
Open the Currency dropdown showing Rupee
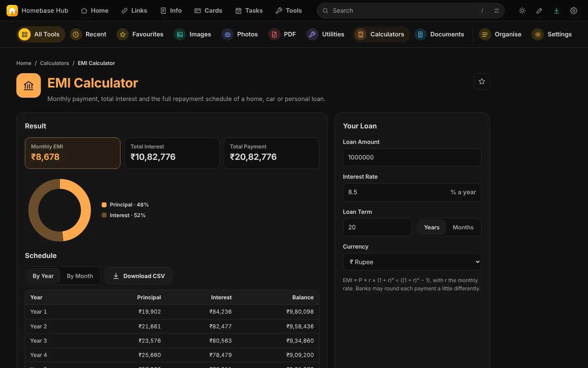coord(412,262)
